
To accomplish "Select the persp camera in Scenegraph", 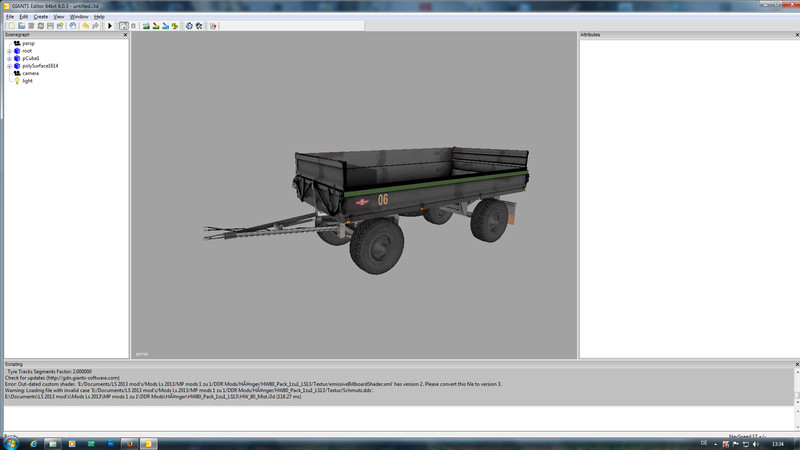I will 29,43.
